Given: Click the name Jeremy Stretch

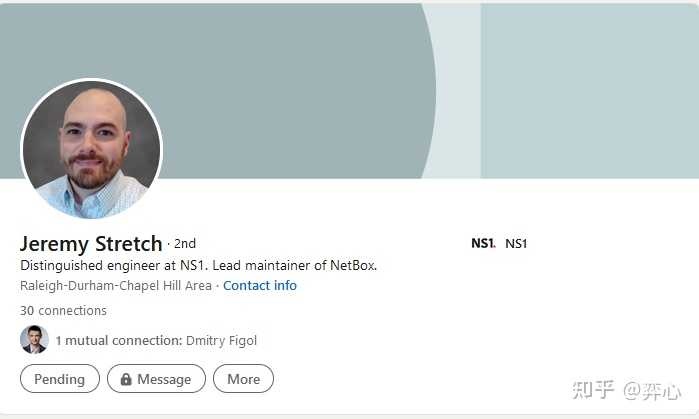Looking at the screenshot, I should pos(91,243).
